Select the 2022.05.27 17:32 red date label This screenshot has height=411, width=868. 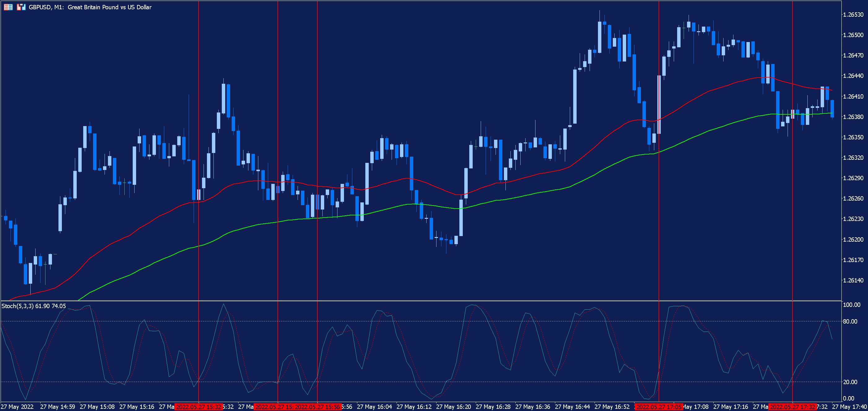[793, 407]
